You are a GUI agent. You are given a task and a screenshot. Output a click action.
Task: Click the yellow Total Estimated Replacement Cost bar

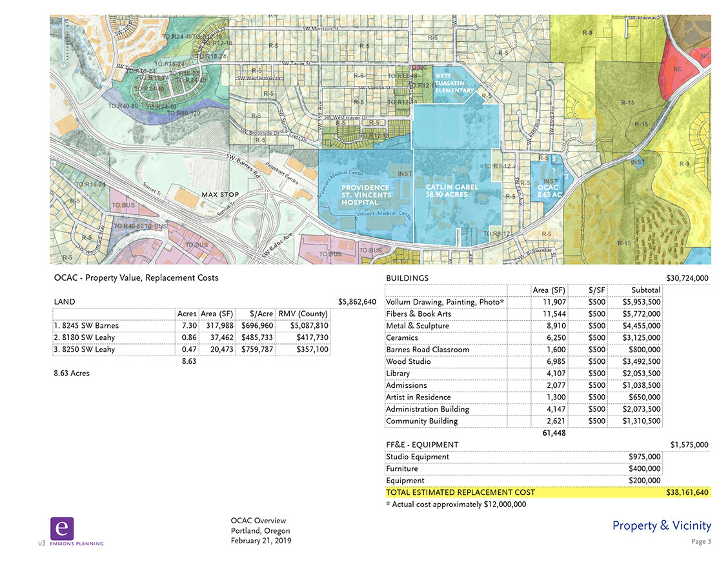547,492
